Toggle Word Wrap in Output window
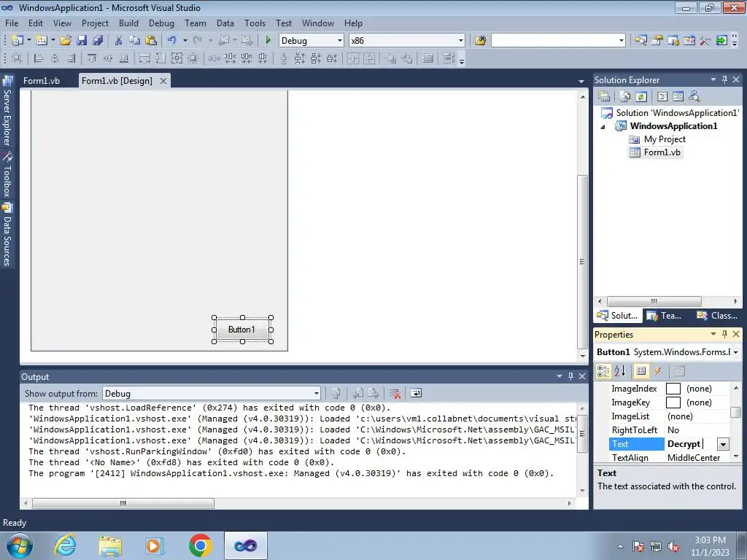 (x=416, y=393)
